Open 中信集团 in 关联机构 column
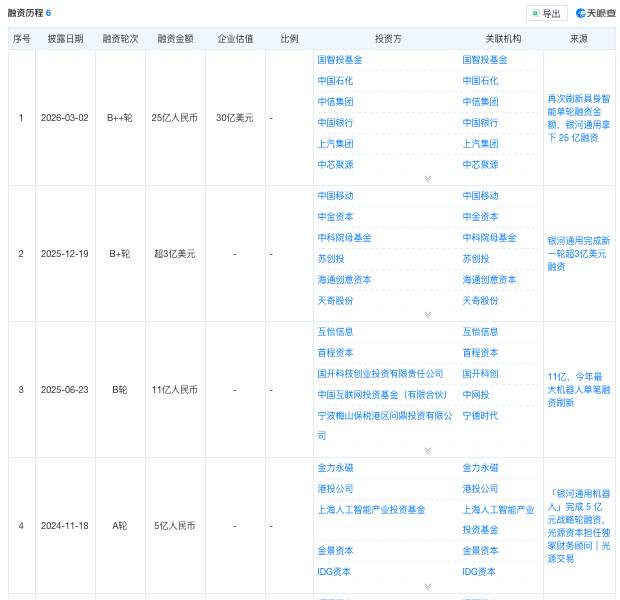The width and height of the screenshot is (620, 600). [480, 102]
